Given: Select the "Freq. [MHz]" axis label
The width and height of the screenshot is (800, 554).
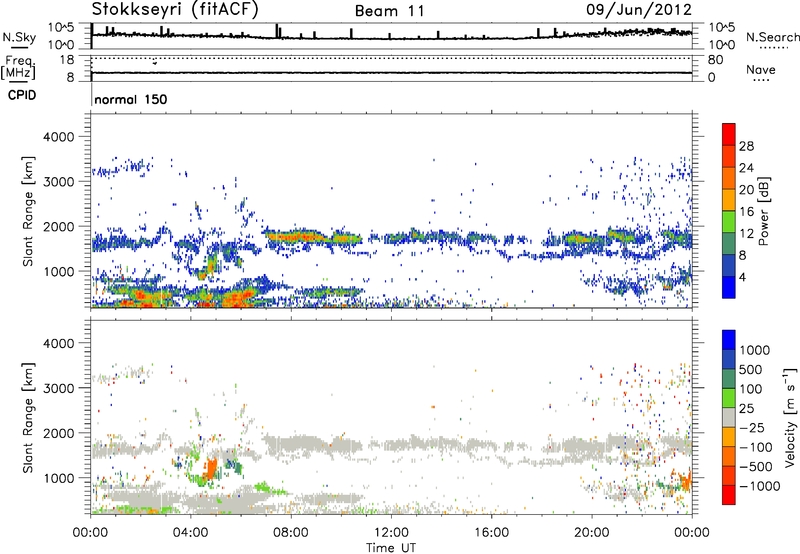Looking at the screenshot, I should [x=18, y=67].
